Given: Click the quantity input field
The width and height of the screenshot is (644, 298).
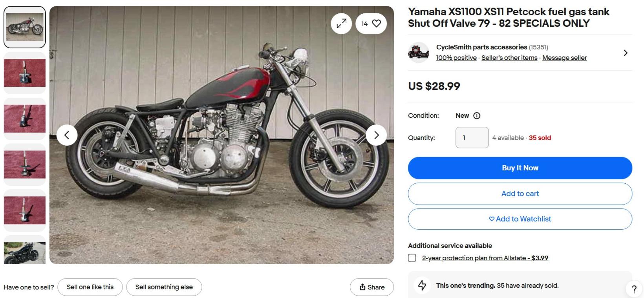Looking at the screenshot, I should (472, 137).
